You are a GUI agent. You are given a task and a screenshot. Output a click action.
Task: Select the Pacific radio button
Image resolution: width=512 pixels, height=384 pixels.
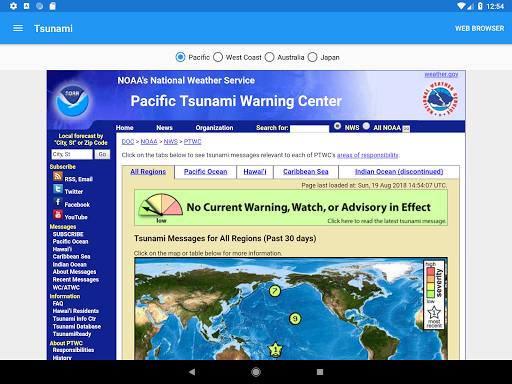point(180,57)
